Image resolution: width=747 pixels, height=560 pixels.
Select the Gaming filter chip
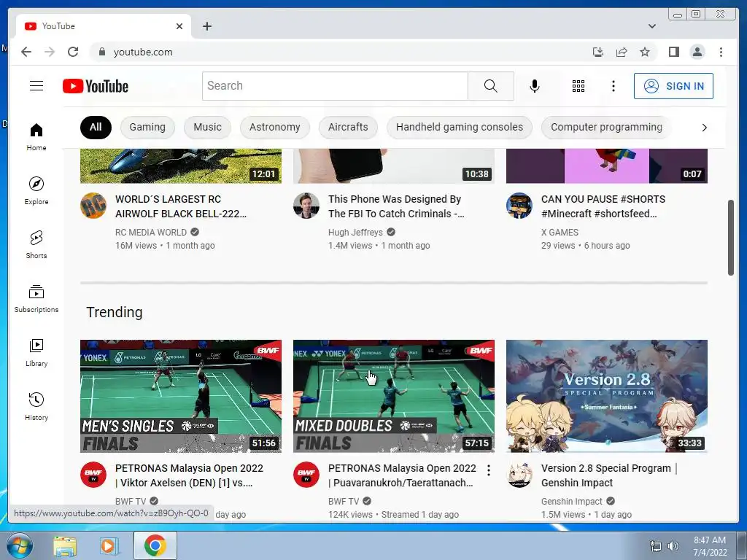click(x=147, y=127)
